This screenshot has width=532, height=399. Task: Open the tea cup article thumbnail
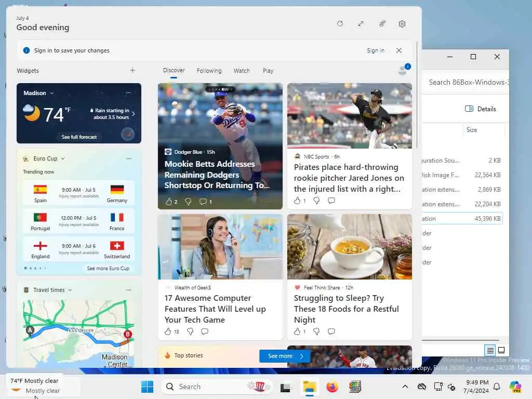click(x=350, y=247)
